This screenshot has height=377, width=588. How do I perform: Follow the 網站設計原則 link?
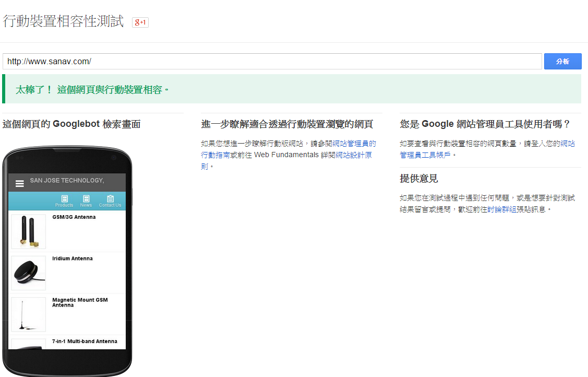351,155
